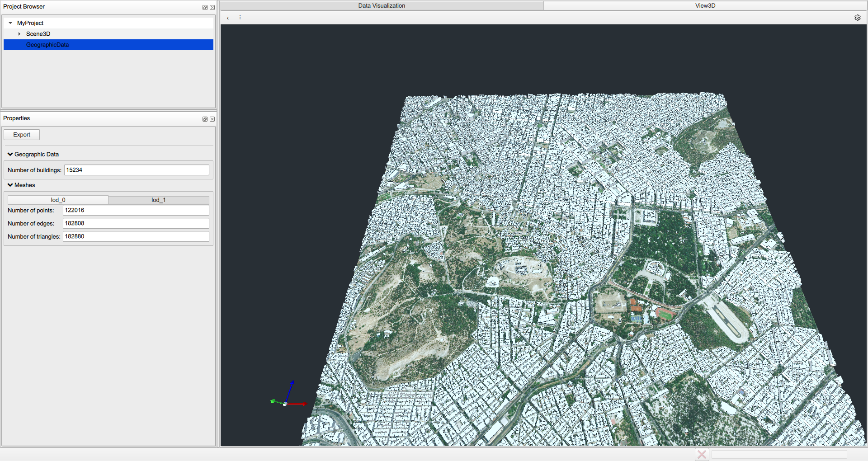The width and height of the screenshot is (868, 461).
Task: Switch to the View3D tab
Action: click(x=705, y=6)
